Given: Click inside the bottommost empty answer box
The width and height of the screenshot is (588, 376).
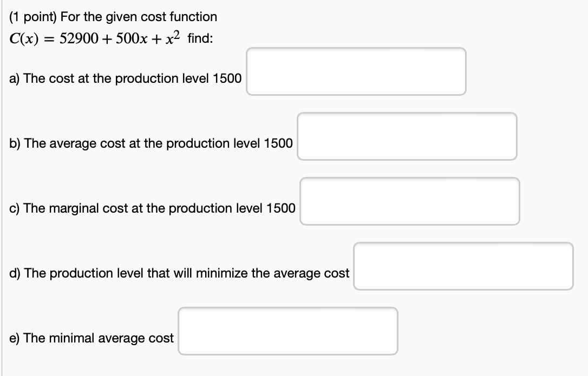Looking at the screenshot, I should [x=288, y=331].
